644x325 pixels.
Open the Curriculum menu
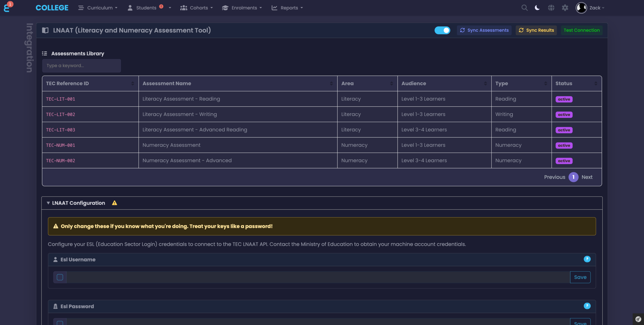[x=100, y=8]
